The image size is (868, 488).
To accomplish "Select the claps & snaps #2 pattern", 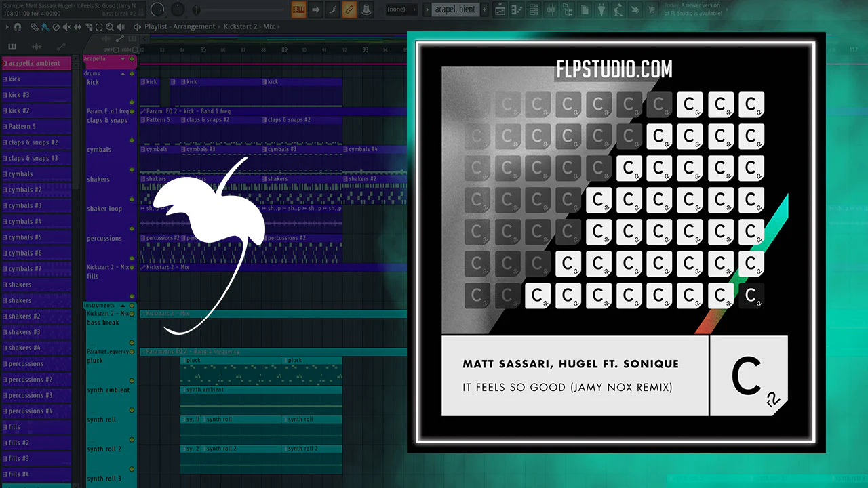I will (x=35, y=142).
